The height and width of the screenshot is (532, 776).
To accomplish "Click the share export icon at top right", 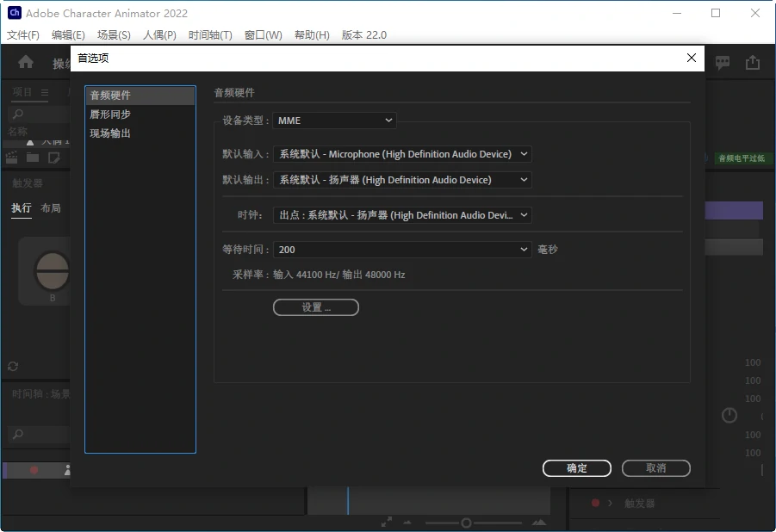I will pyautogui.click(x=753, y=62).
